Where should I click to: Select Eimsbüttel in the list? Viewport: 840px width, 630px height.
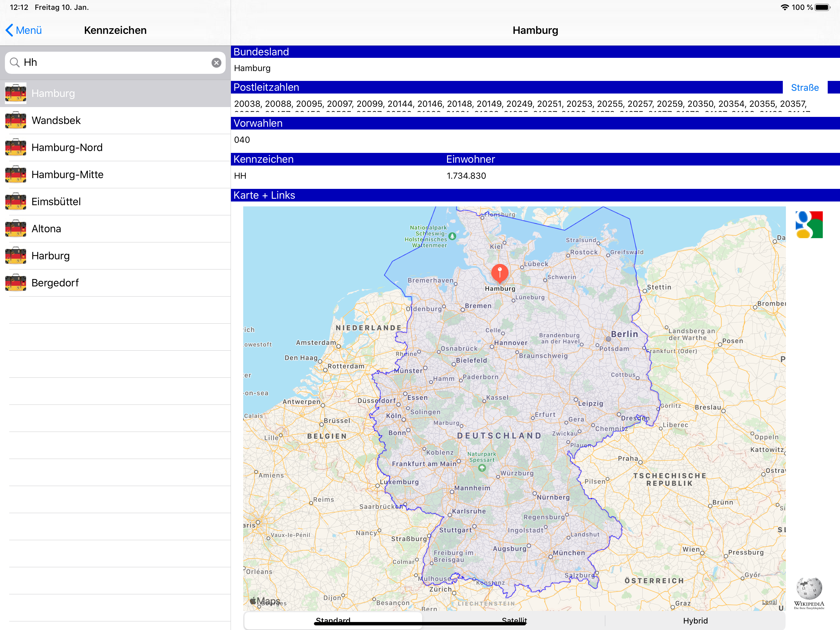tap(115, 202)
